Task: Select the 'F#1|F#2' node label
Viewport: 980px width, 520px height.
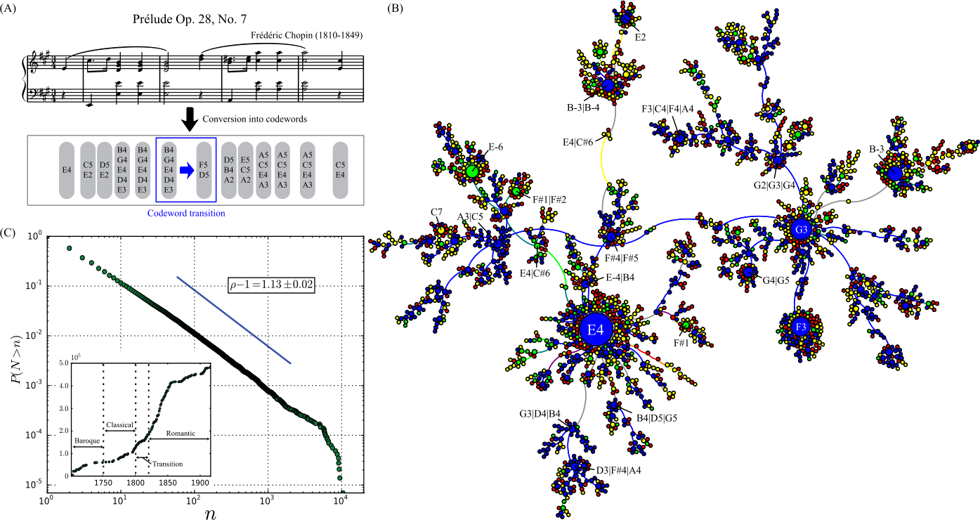Action: [549, 200]
